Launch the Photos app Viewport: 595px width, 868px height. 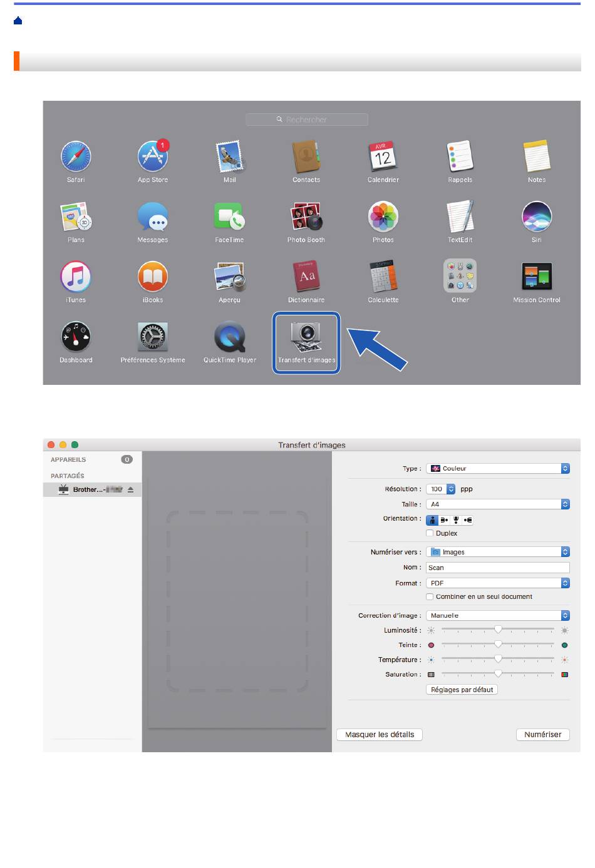[383, 217]
